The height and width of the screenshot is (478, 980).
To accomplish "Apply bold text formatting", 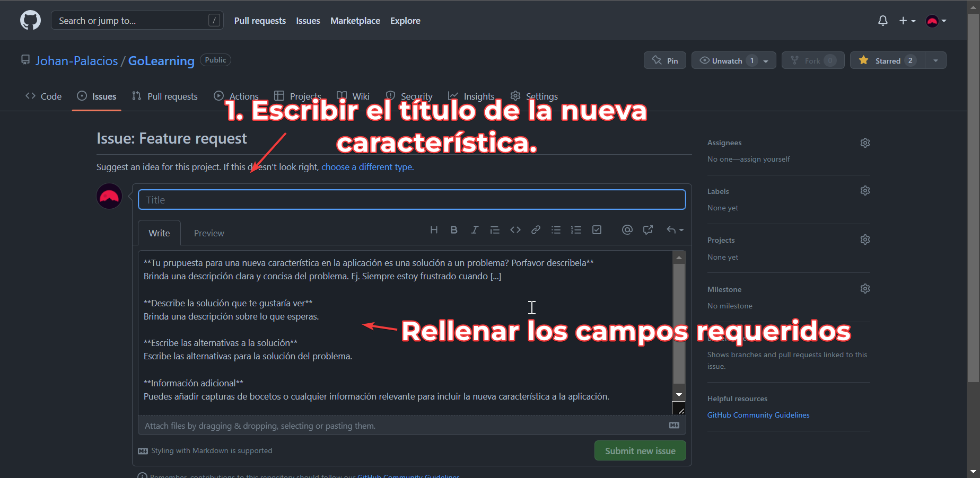I will point(454,230).
